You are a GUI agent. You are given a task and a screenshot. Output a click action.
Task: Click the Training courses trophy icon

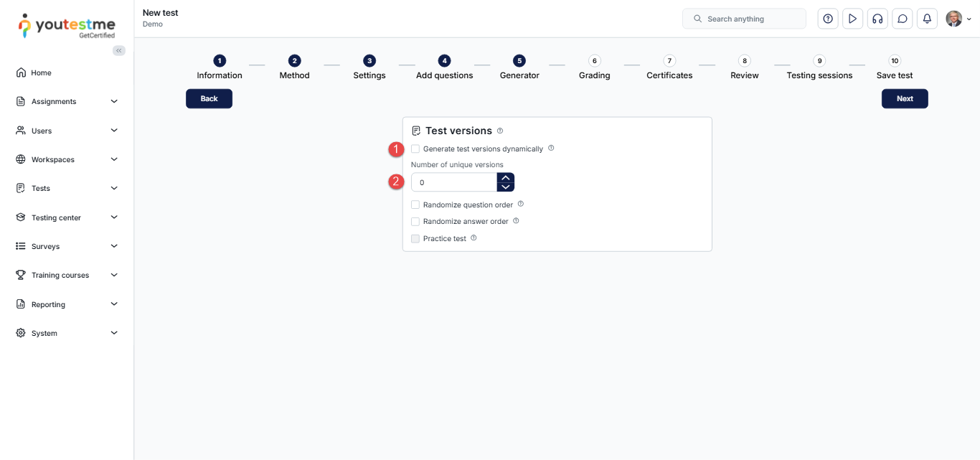click(x=21, y=275)
